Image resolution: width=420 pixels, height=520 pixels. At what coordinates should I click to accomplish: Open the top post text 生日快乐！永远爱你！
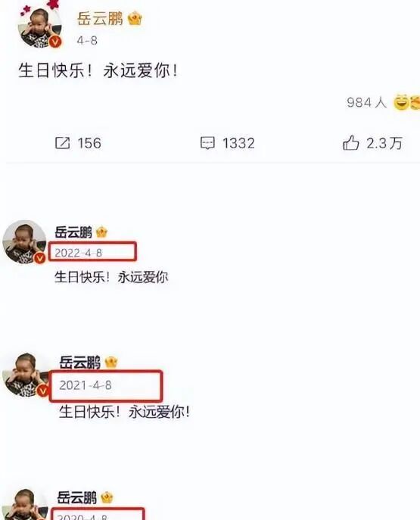[x=98, y=70]
